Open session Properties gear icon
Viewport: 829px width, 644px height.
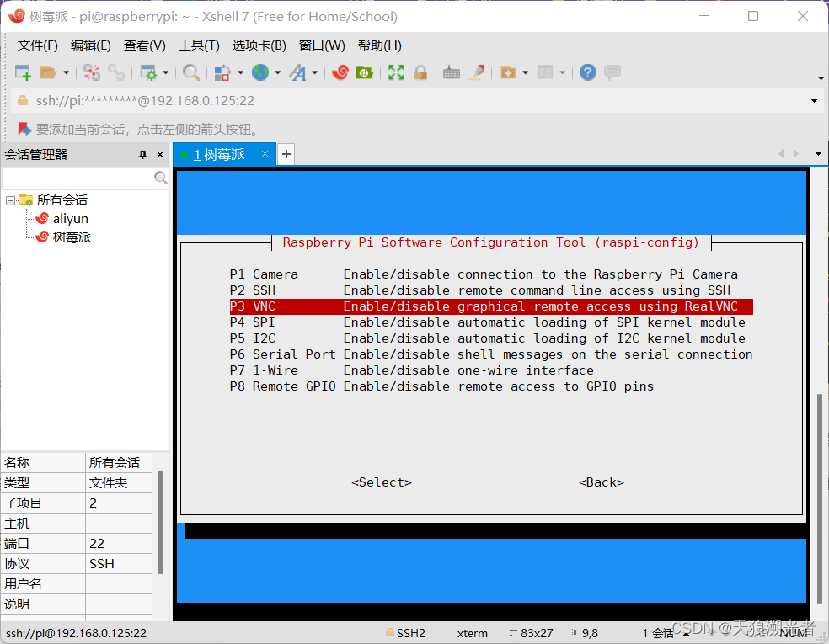[x=148, y=72]
